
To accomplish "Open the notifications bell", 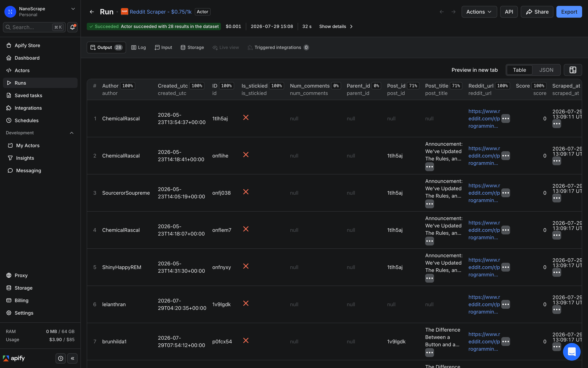I will coord(72,27).
